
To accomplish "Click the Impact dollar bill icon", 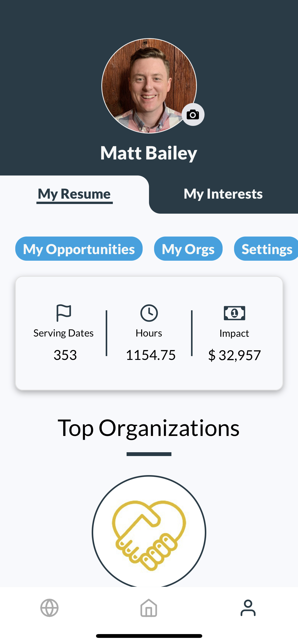I will pos(234,313).
